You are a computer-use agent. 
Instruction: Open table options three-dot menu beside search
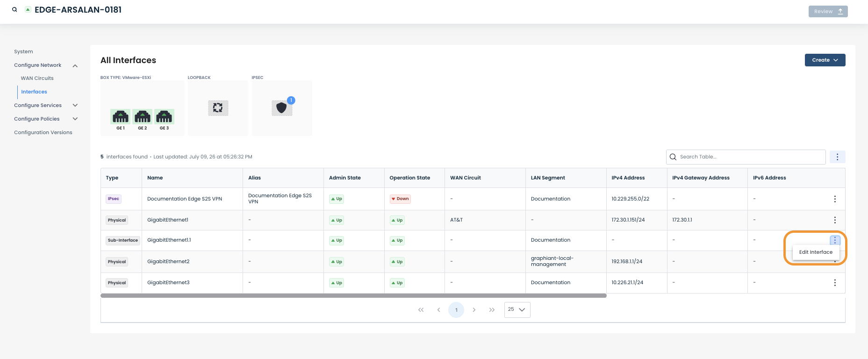click(x=837, y=157)
